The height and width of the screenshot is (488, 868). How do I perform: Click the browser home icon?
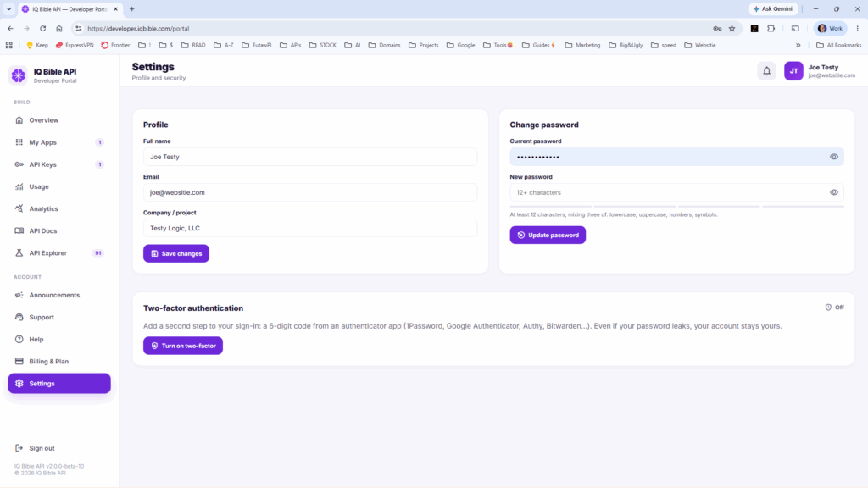(59, 28)
